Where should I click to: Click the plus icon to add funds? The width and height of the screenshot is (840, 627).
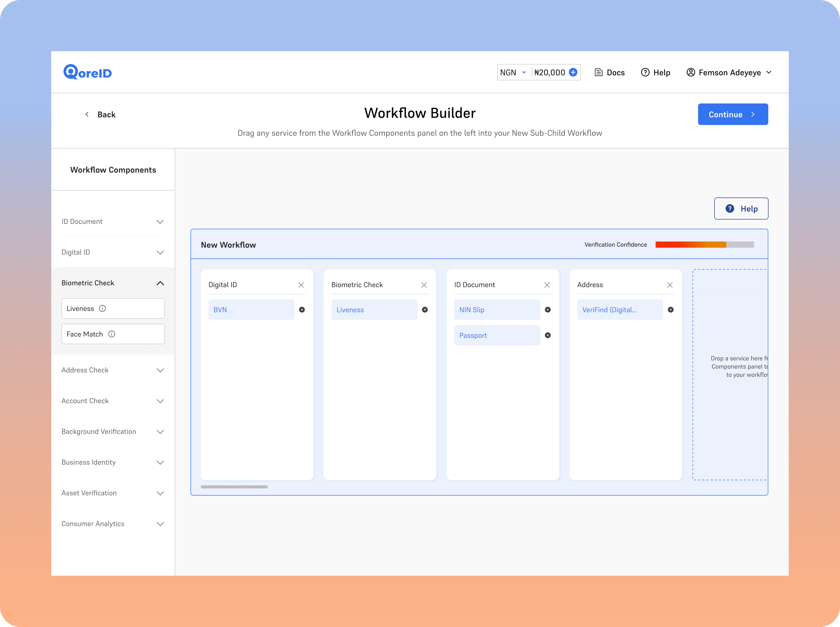573,72
